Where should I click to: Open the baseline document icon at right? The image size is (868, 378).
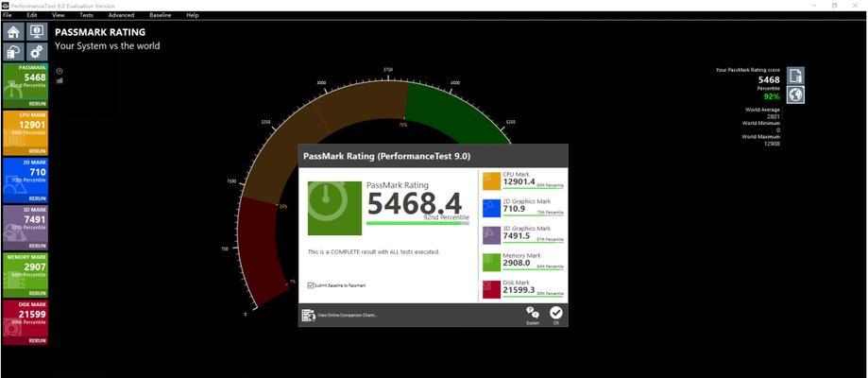pyautogui.click(x=795, y=76)
